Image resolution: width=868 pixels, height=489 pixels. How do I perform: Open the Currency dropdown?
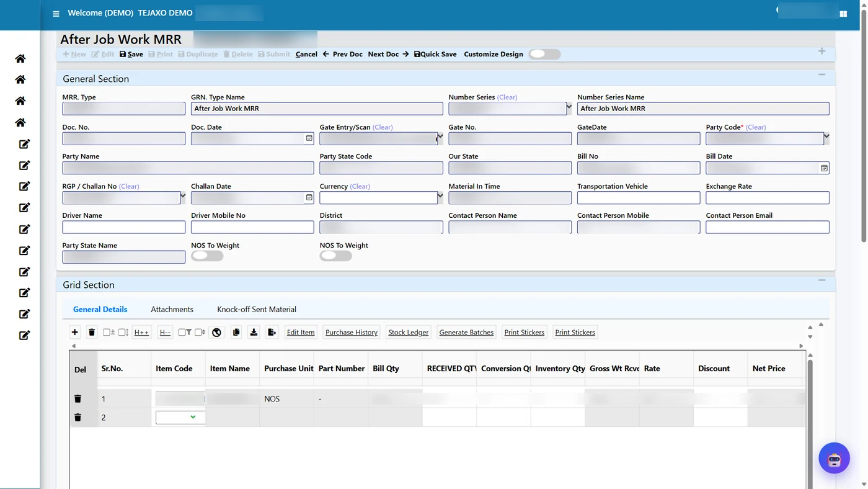(440, 197)
